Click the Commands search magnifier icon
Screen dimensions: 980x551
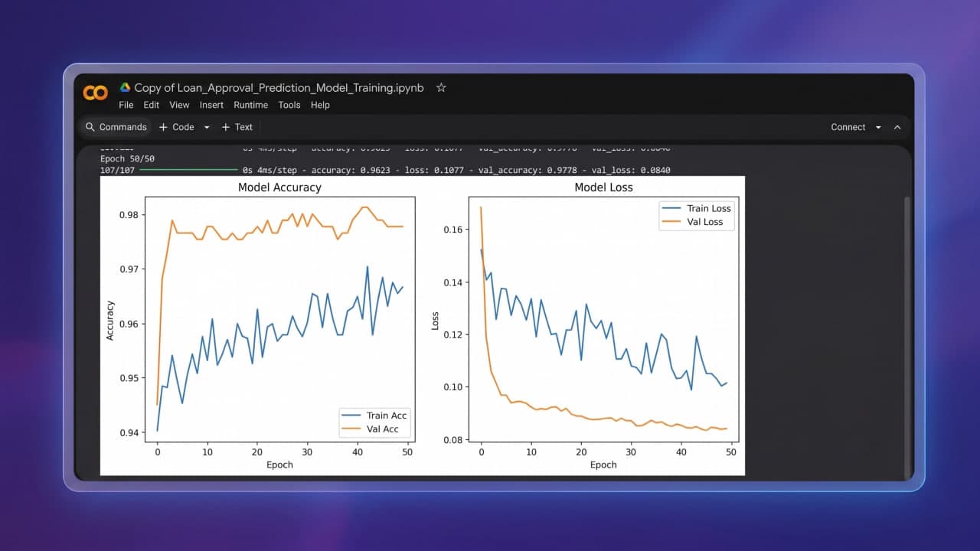(90, 127)
